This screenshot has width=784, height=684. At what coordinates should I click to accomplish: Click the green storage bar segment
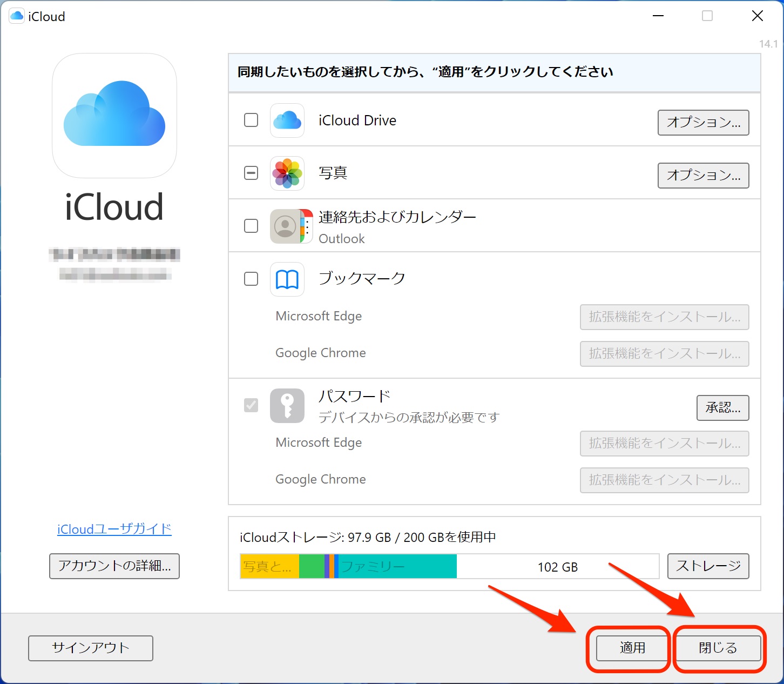click(x=312, y=566)
